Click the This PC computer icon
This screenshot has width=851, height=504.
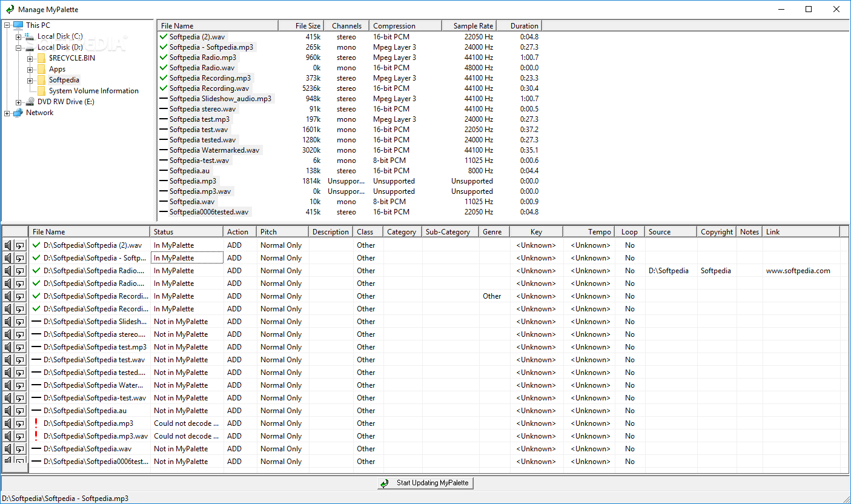coord(18,25)
